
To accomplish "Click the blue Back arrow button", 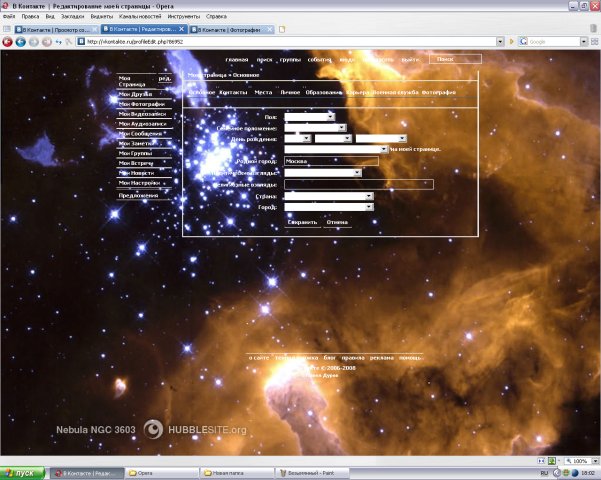I will click(x=21, y=42).
